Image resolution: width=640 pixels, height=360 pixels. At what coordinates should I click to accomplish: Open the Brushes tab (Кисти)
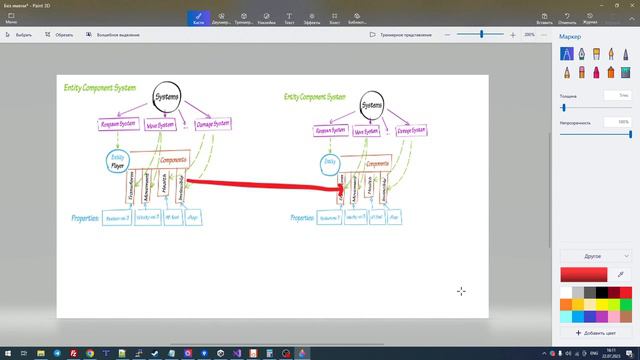pos(198,18)
